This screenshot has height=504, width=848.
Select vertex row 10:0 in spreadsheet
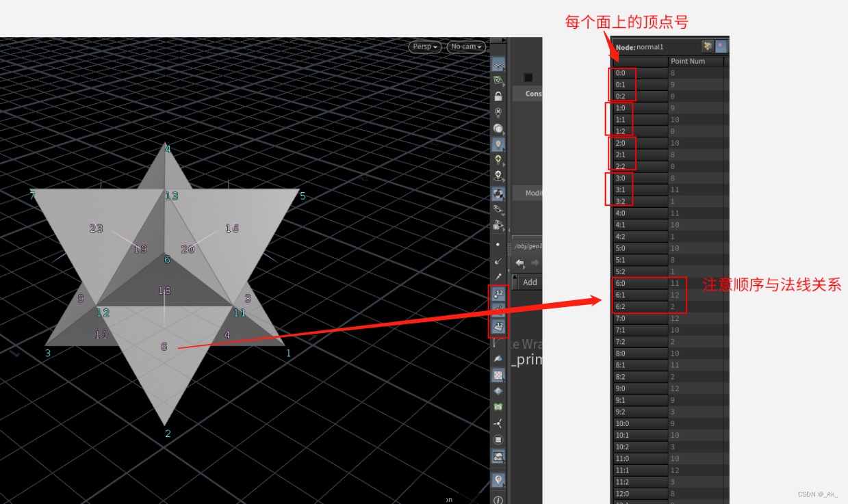click(640, 423)
